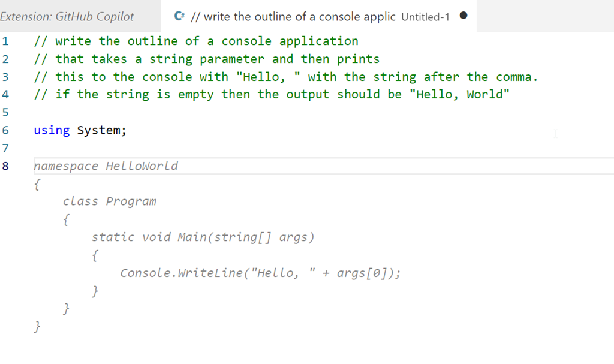Image resolution: width=614 pixels, height=364 pixels.
Task: Switch to the Extension: GitHub Copilot tab
Action: pos(67,16)
